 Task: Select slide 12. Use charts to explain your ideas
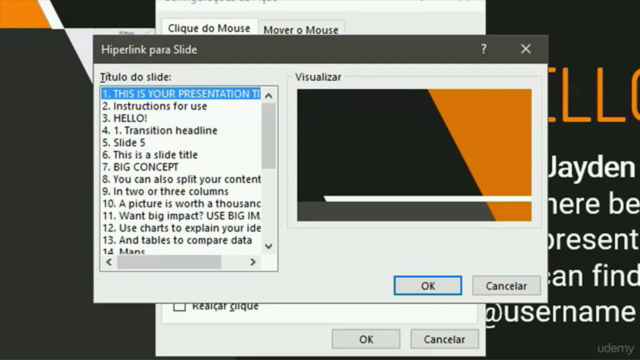[x=181, y=228]
